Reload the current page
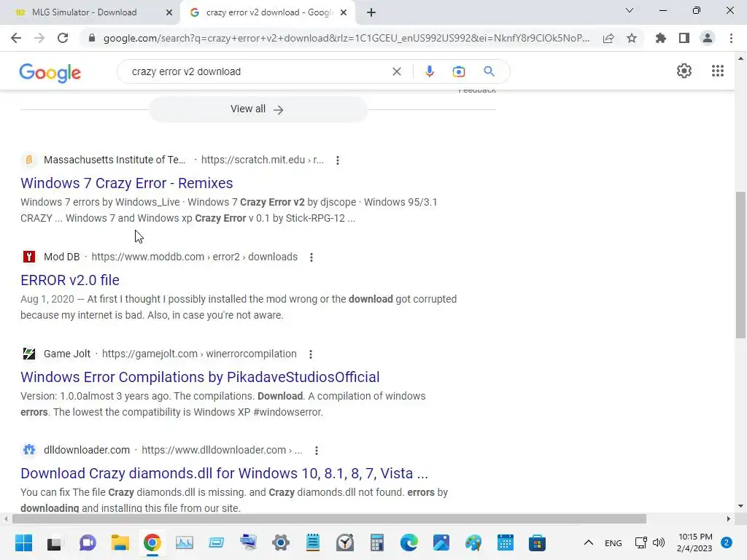The height and width of the screenshot is (560, 747). (x=63, y=38)
